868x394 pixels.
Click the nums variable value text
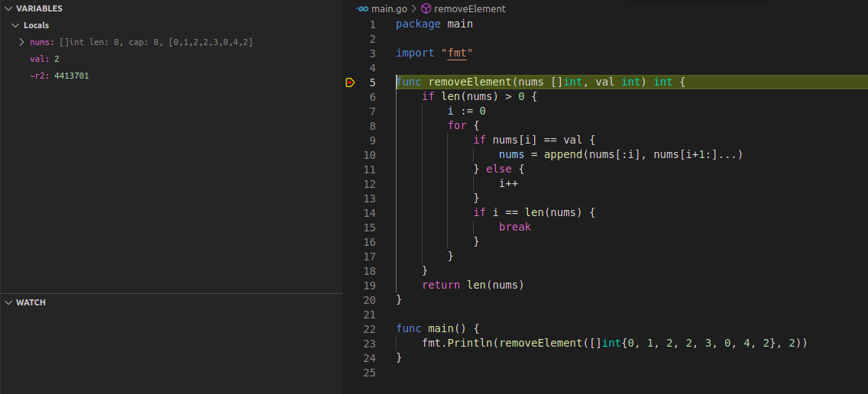click(x=156, y=42)
